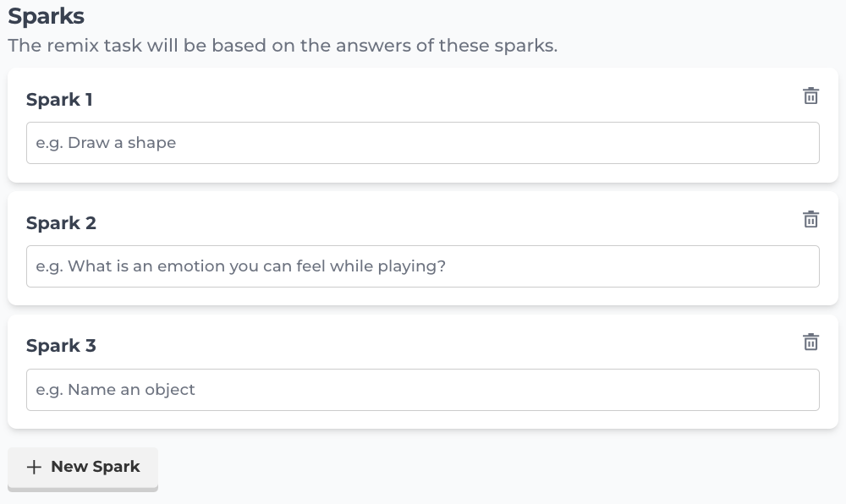Click the 'Spark 2' heading
The height and width of the screenshot is (504, 846).
[61, 223]
